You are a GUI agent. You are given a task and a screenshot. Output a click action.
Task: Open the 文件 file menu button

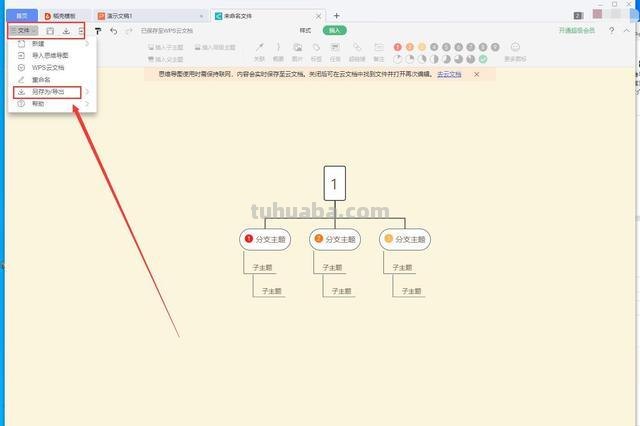pyautogui.click(x=23, y=31)
